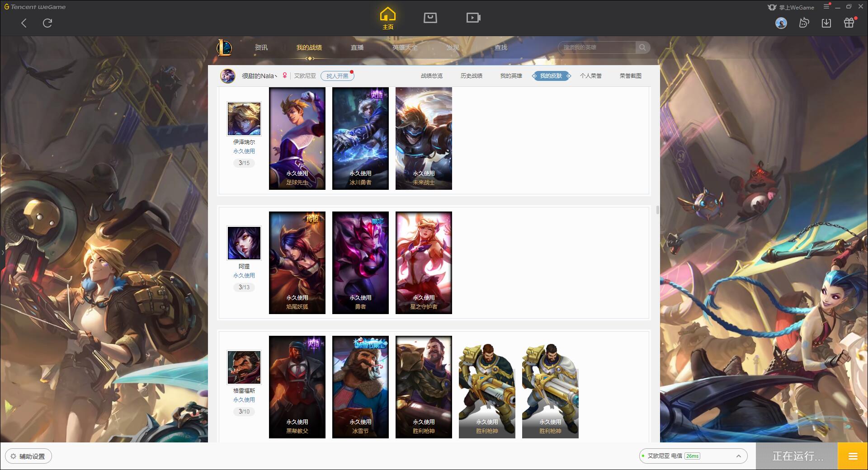Click the 阿狸 champion portrait
Screen dimensions: 868x470
click(244, 243)
